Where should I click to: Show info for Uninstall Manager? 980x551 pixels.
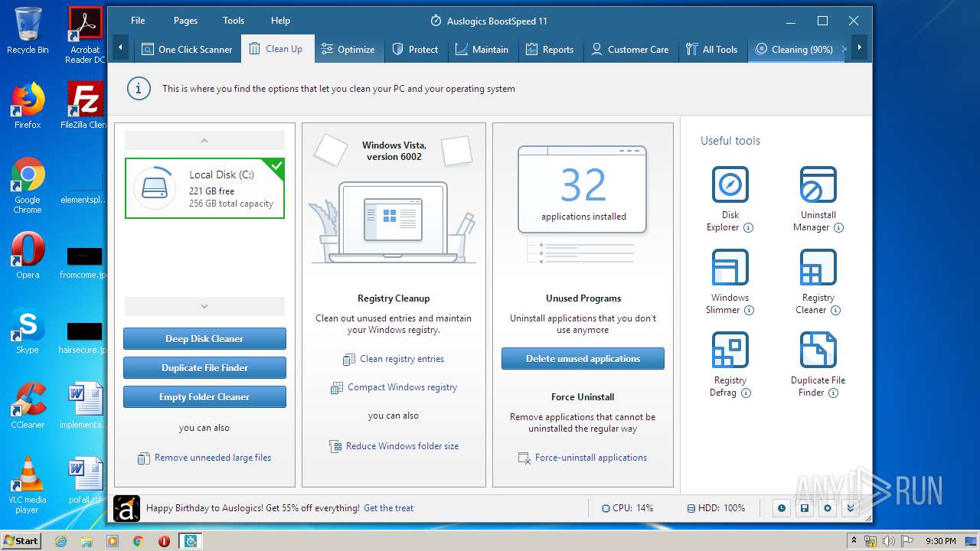pos(839,227)
